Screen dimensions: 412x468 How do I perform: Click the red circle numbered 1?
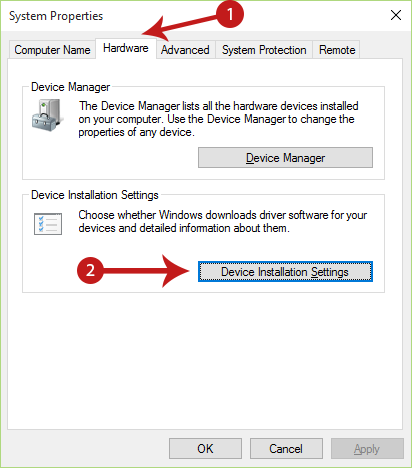pos(230,14)
